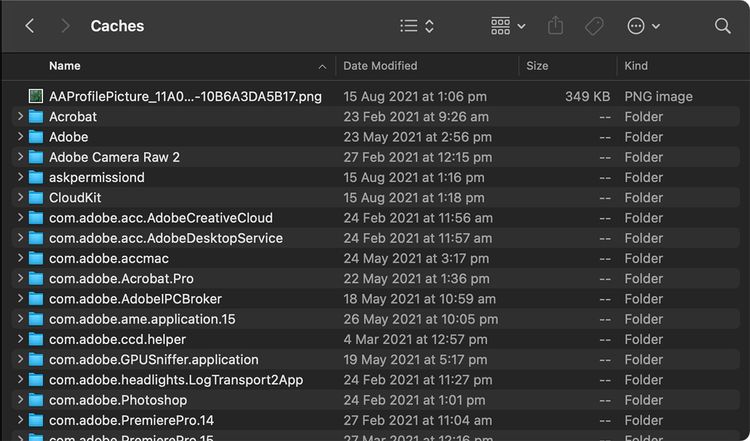Image resolution: width=750 pixels, height=441 pixels.
Task: Expand the CloudKit folder disclosure triangle
Action: [20, 198]
